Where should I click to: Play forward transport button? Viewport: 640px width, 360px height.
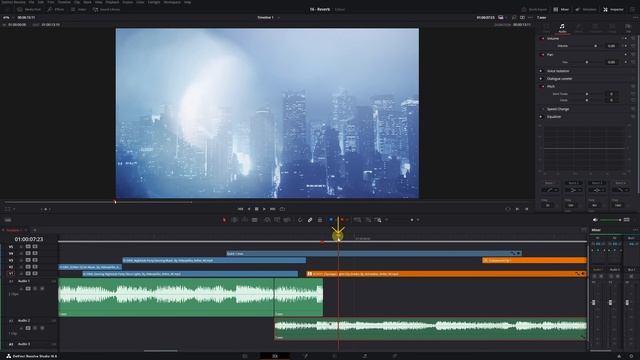[264, 209]
